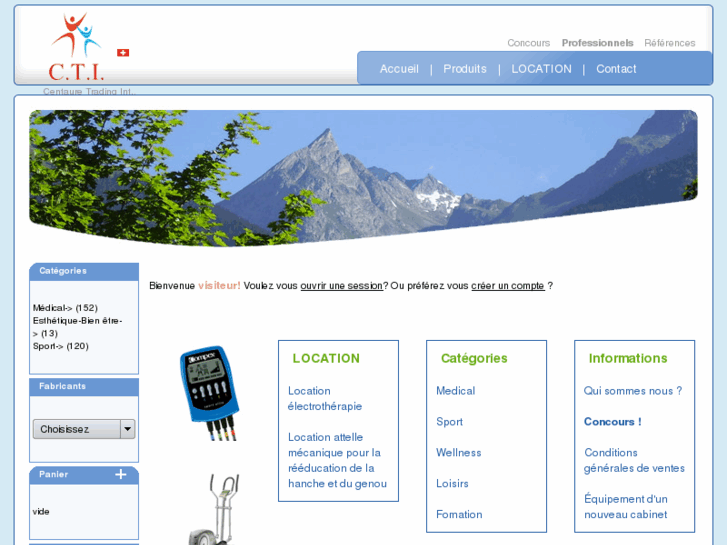This screenshot has height=545, width=727.
Task: Click the 'vide' cart status text
Action: pos(41,512)
